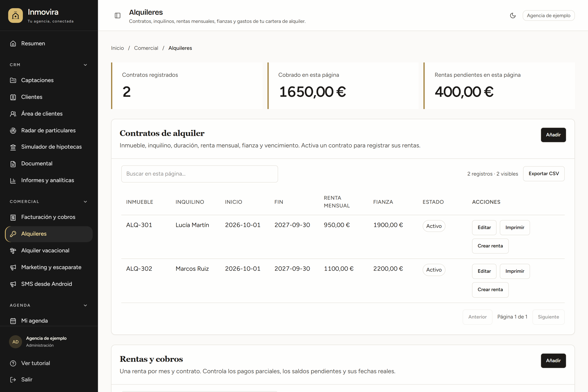Click the Marketing y escaparate megaphone icon
The image size is (588, 392).
tap(13, 267)
